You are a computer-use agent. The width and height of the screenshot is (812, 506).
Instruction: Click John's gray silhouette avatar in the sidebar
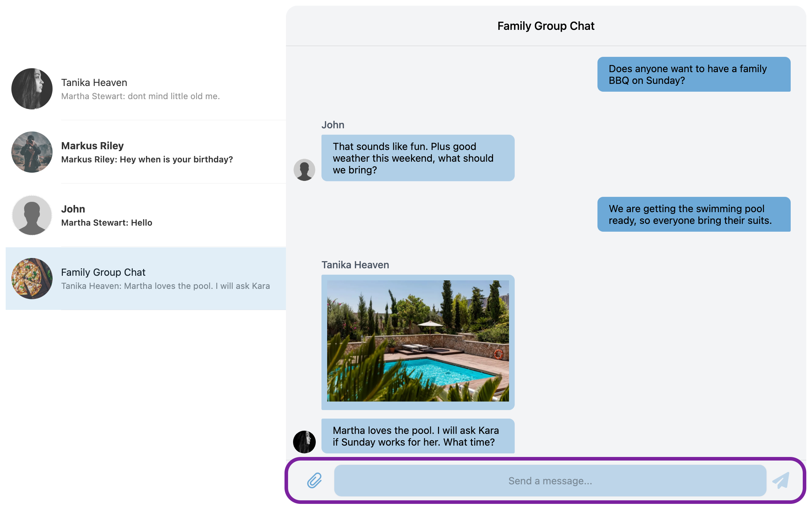tap(32, 215)
